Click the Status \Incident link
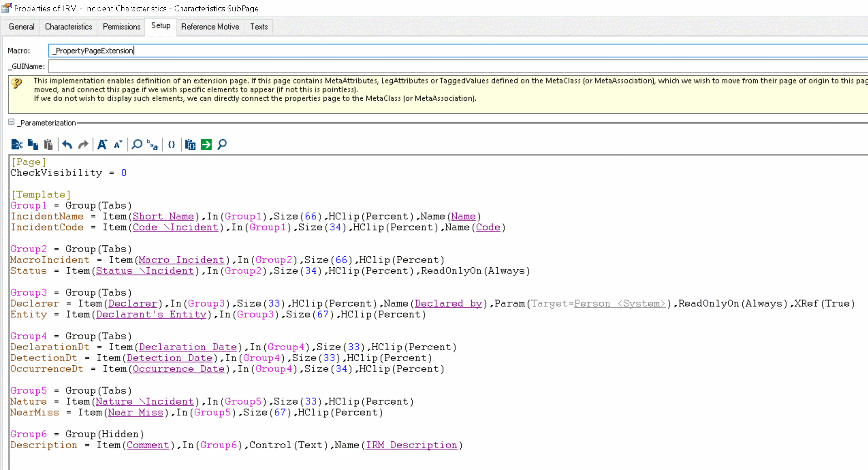The image size is (868, 470). 145,271
